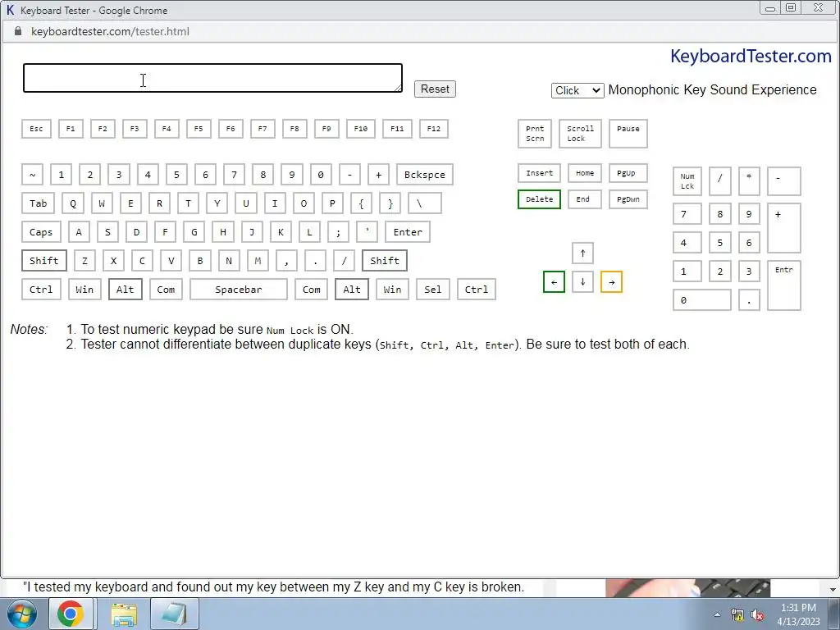Click the Scroll Lock key
The image size is (840, 630).
(x=580, y=134)
